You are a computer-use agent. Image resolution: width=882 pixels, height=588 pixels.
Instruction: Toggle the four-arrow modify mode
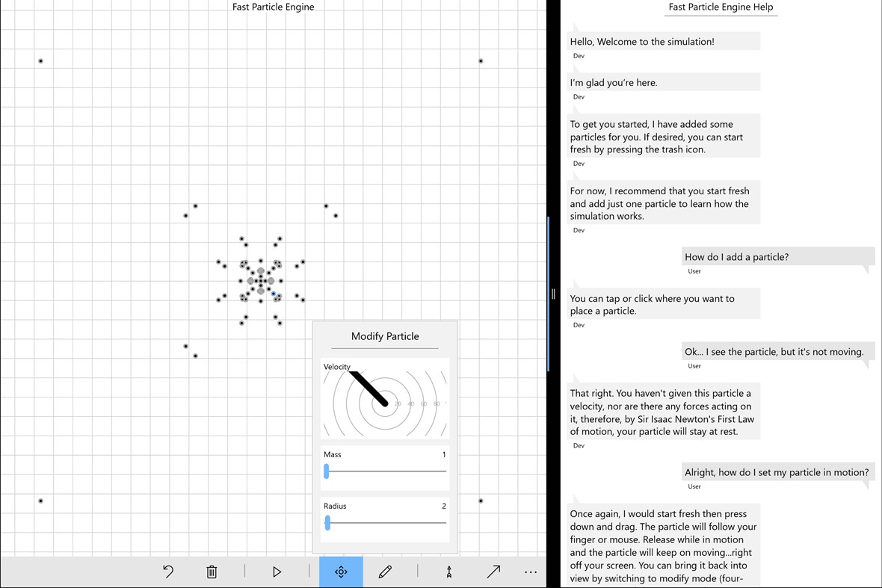pyautogui.click(x=341, y=572)
